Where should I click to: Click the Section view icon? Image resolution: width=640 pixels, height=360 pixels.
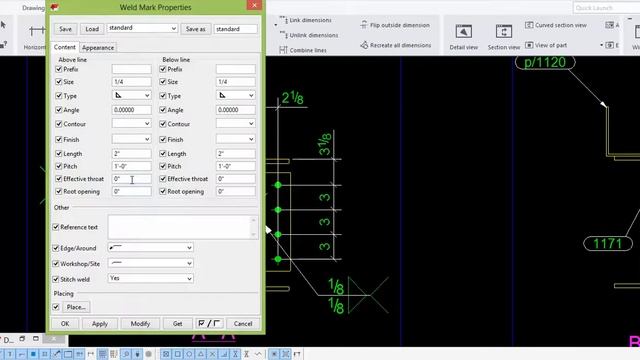(x=504, y=32)
